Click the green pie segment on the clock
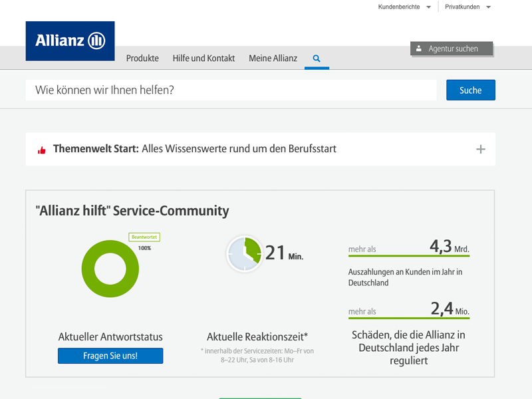532x399 pixels. [x=253, y=247]
